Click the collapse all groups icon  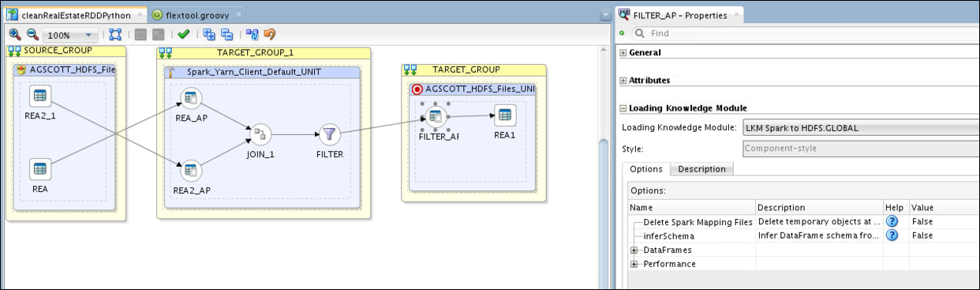(x=226, y=35)
